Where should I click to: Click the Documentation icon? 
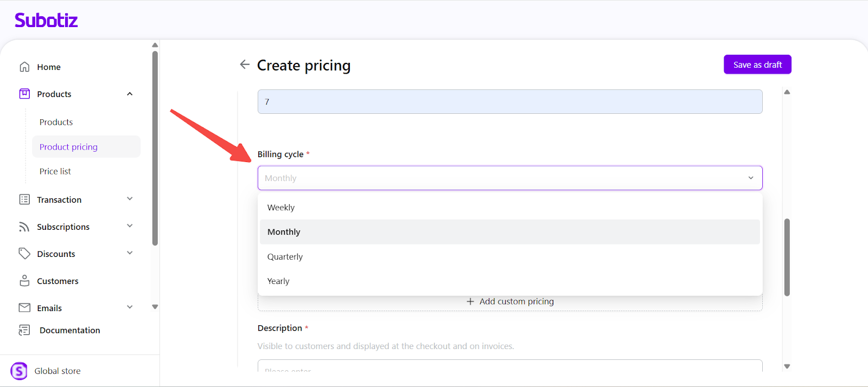pos(24,330)
